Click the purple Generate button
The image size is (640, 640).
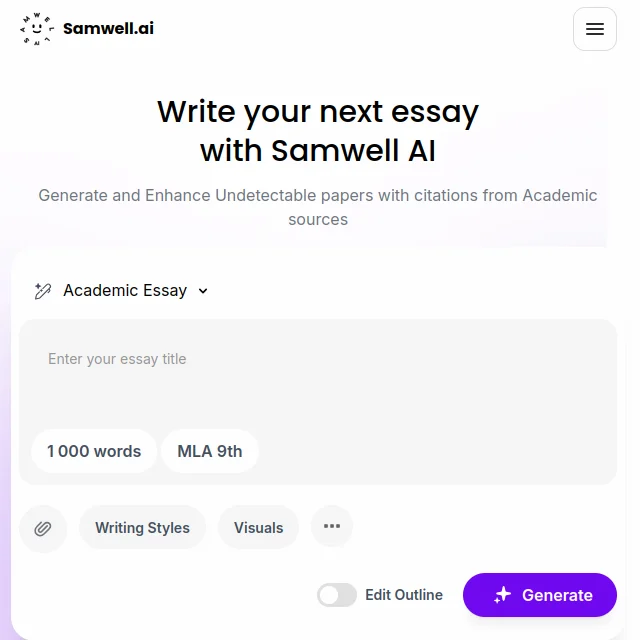(540, 595)
